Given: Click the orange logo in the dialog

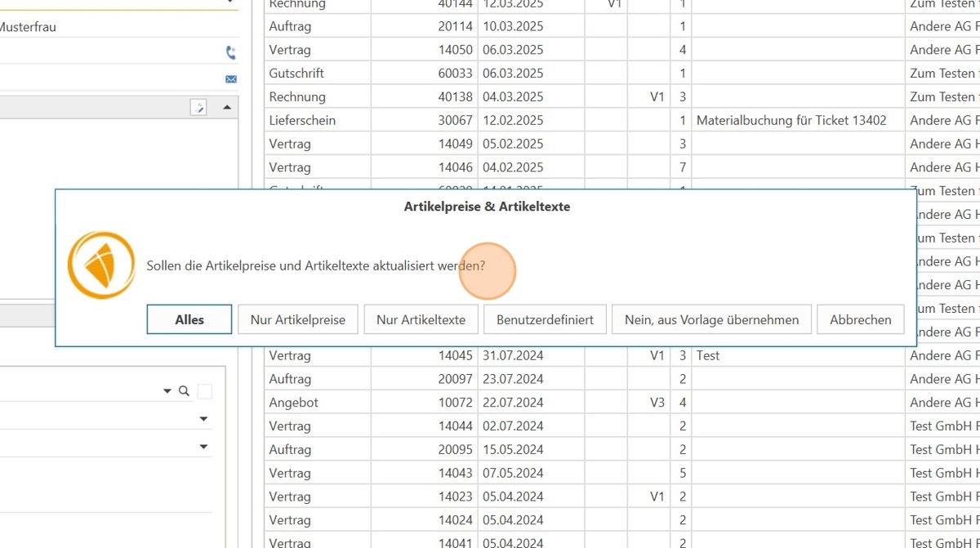Looking at the screenshot, I should coord(101,265).
